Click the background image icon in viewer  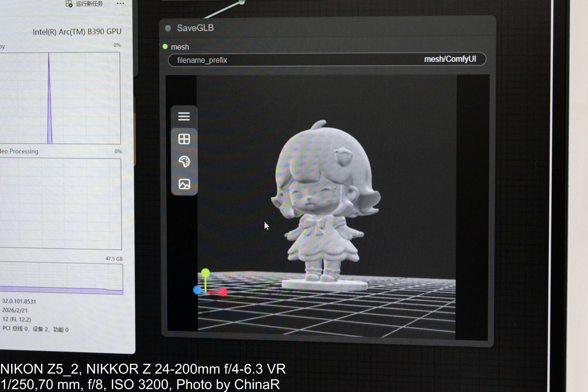tap(184, 184)
